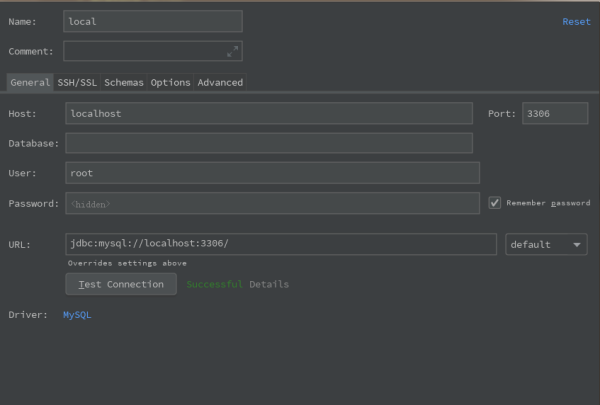The width and height of the screenshot is (600, 405).
Task: Expand the Comment field editor icon
Action: point(232,51)
